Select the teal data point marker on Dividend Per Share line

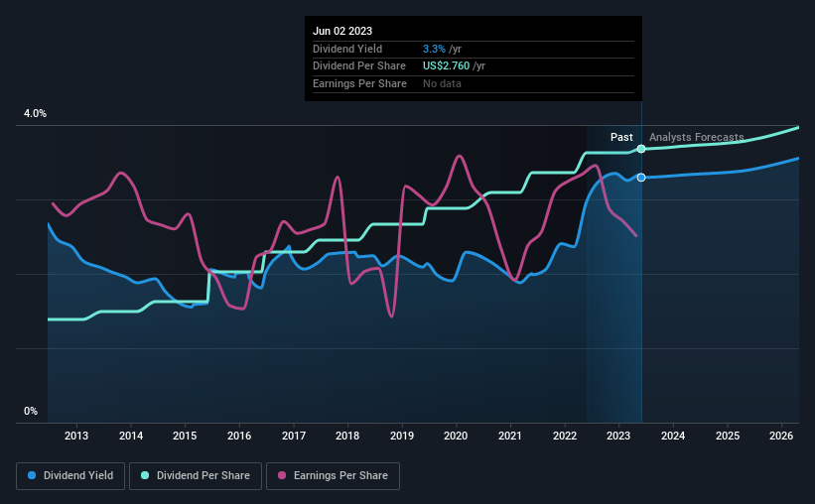[x=641, y=149]
